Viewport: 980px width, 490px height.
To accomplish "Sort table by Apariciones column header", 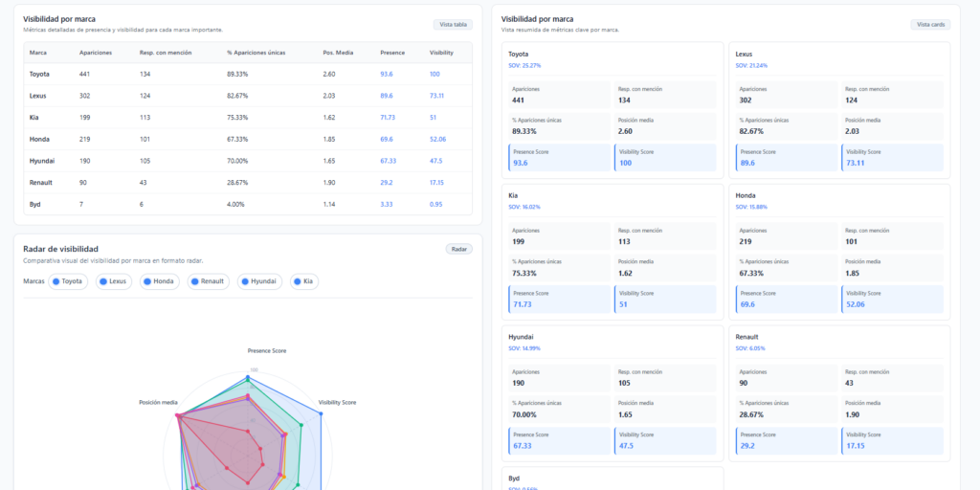I will pos(96,53).
